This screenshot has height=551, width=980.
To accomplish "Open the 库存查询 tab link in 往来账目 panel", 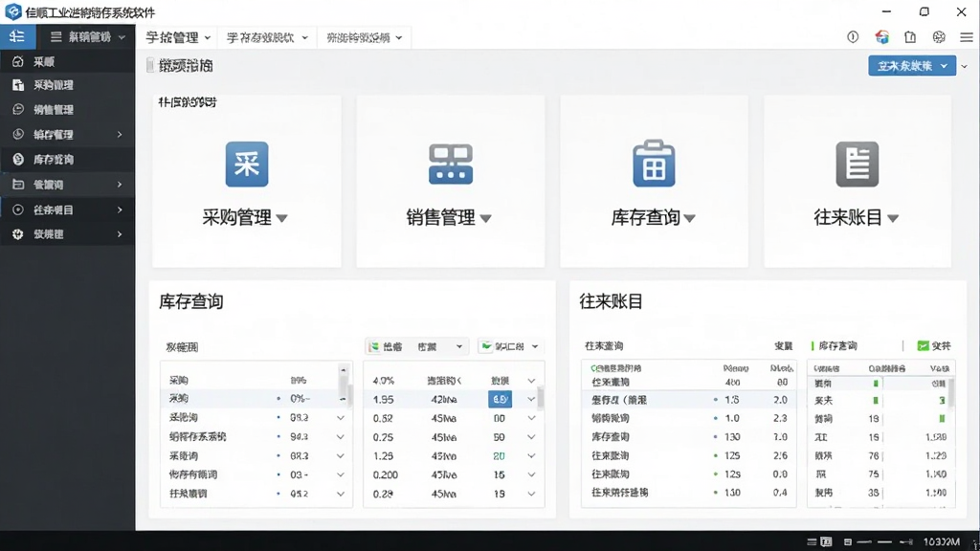I will point(837,345).
